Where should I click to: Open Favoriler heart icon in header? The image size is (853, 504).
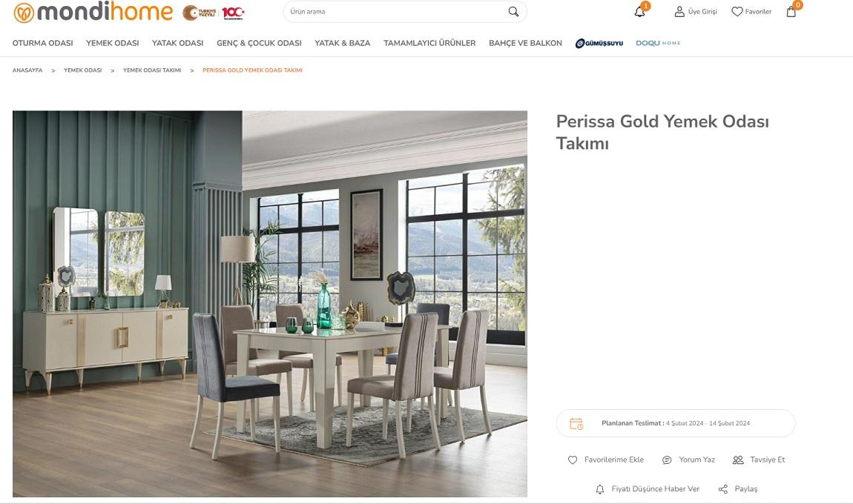click(x=737, y=11)
